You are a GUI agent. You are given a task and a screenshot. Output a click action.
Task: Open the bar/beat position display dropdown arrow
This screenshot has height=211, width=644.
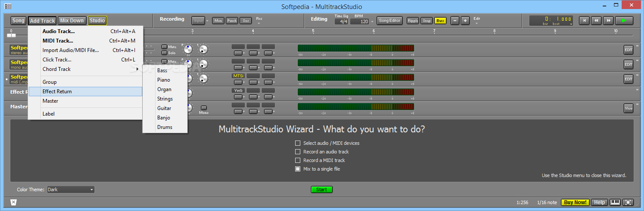tap(571, 24)
